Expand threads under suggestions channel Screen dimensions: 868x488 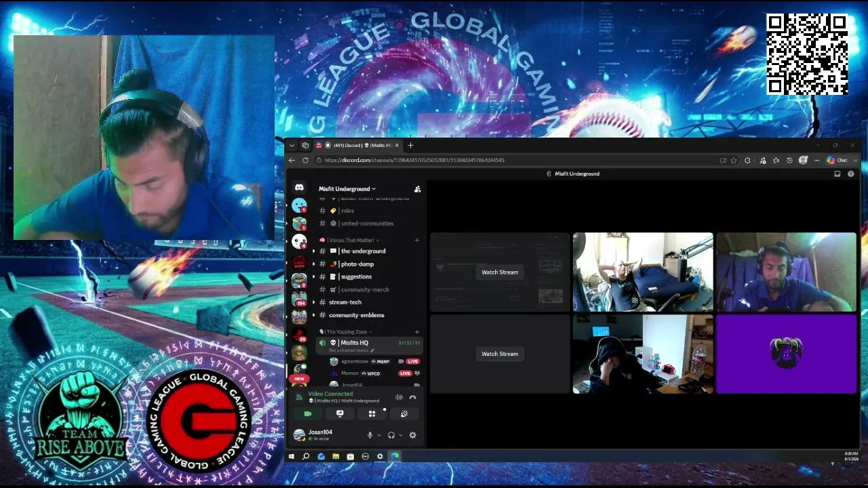[313, 277]
